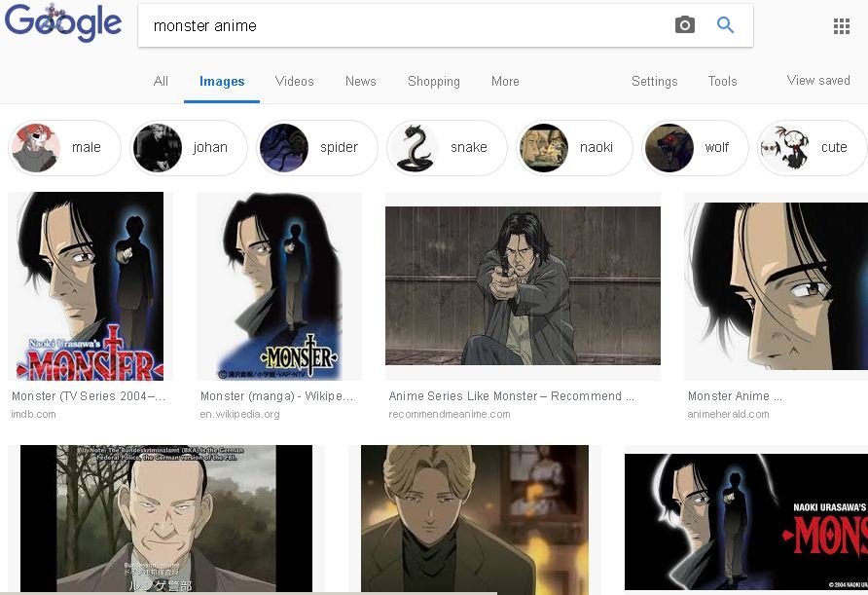
Task: Open the Google apps grid icon
Action: coord(842,26)
